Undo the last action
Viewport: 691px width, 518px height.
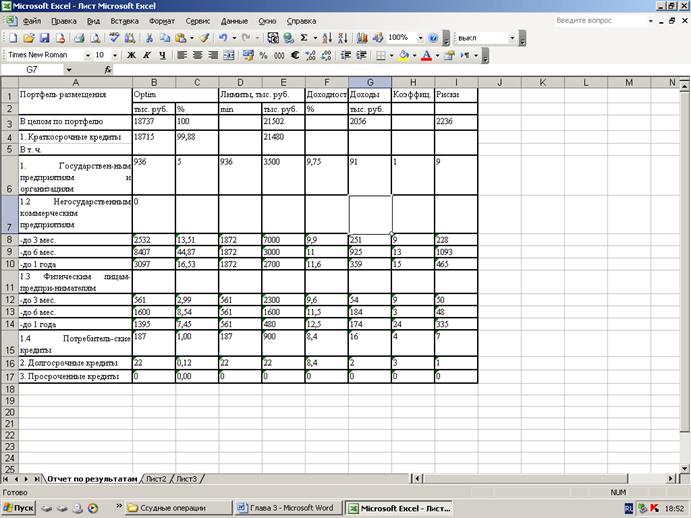point(223,38)
